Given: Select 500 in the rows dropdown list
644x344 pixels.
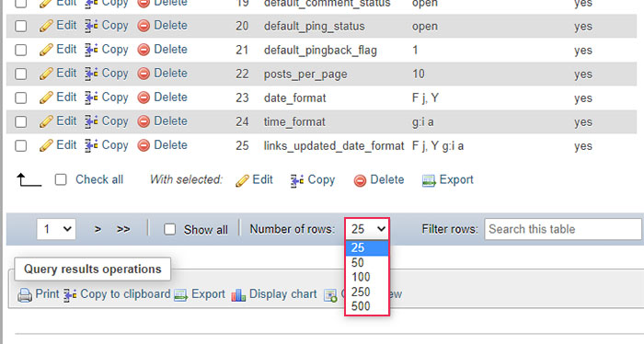Looking at the screenshot, I should pos(367,306).
